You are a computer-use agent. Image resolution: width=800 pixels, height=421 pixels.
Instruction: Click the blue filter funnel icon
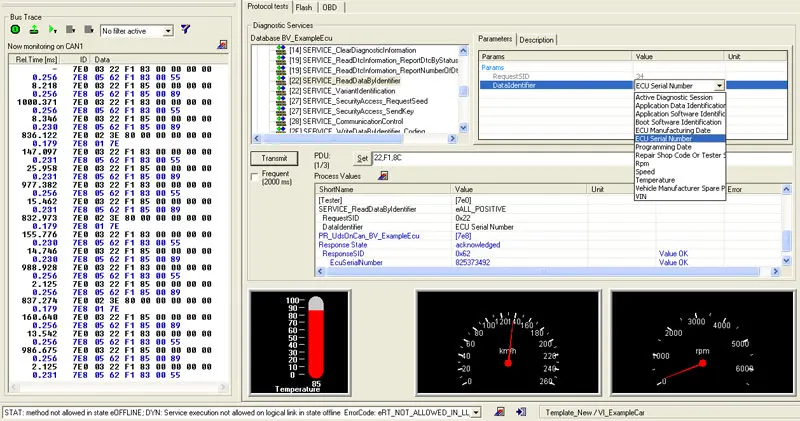pos(185,30)
